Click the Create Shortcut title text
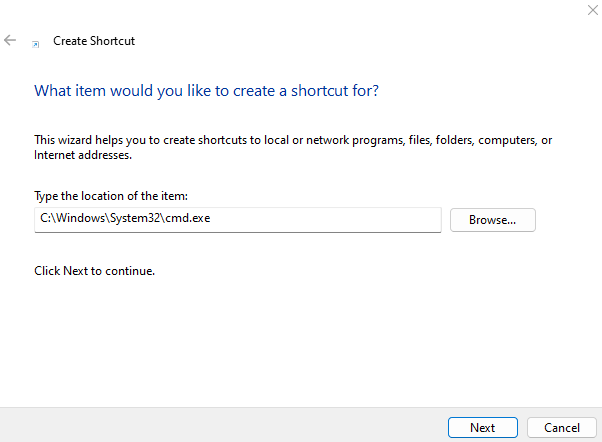602x442 pixels. point(94,41)
